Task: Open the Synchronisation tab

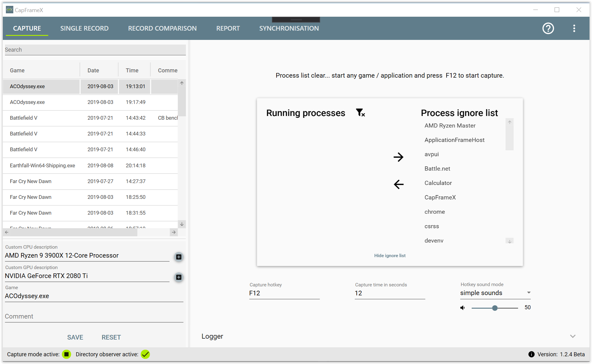Action: [x=289, y=28]
